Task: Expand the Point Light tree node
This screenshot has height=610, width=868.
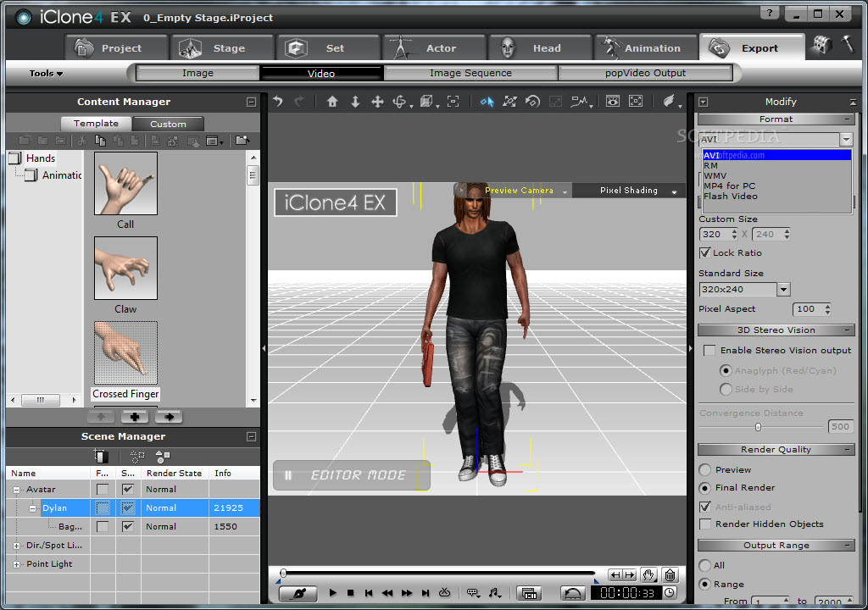Action: (x=16, y=564)
